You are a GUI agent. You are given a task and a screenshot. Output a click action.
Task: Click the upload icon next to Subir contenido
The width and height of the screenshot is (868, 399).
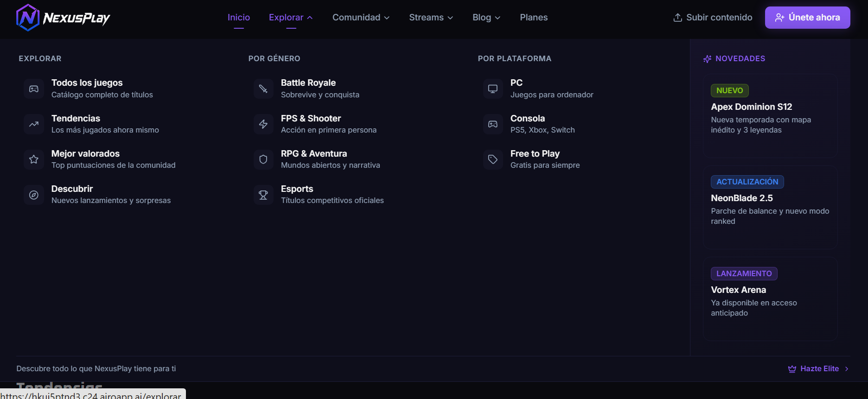click(678, 18)
